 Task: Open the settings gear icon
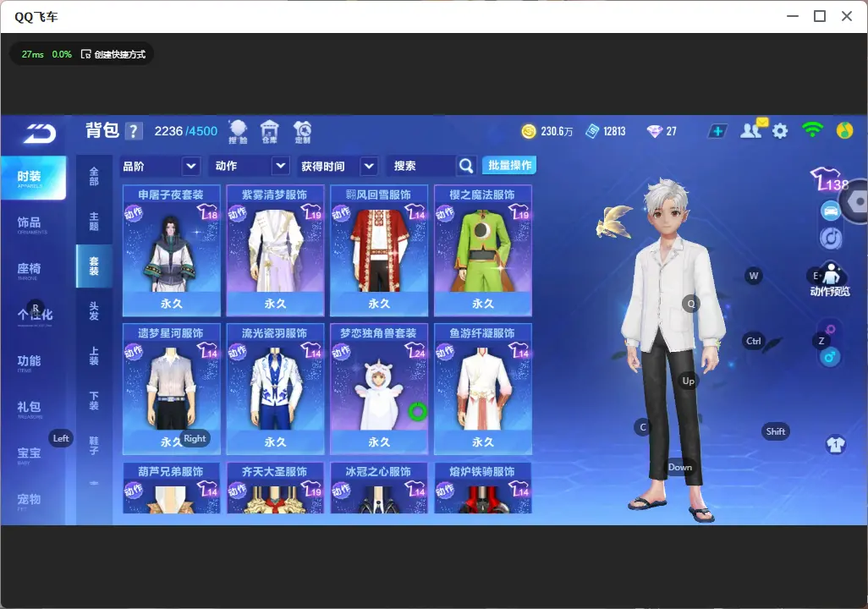point(780,131)
